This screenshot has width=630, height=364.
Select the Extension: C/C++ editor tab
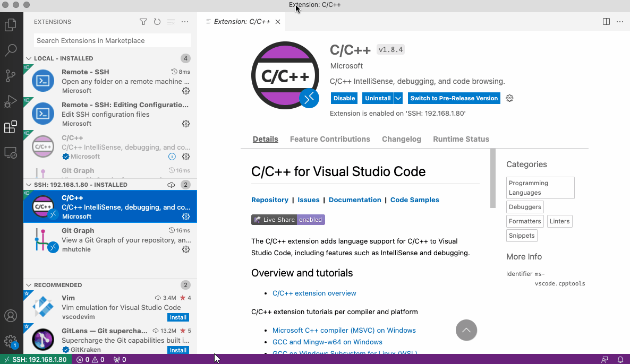pyautogui.click(x=242, y=22)
